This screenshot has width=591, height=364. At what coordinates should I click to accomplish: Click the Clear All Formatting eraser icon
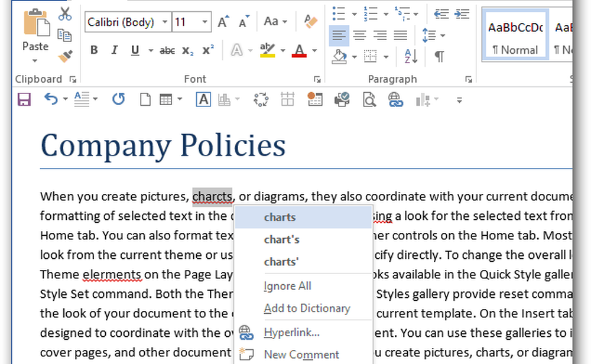[310, 22]
